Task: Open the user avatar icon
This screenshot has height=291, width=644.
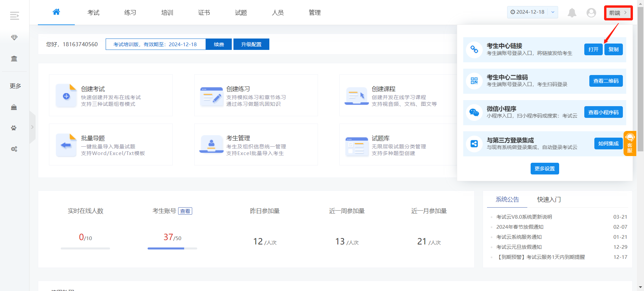Action: [591, 13]
